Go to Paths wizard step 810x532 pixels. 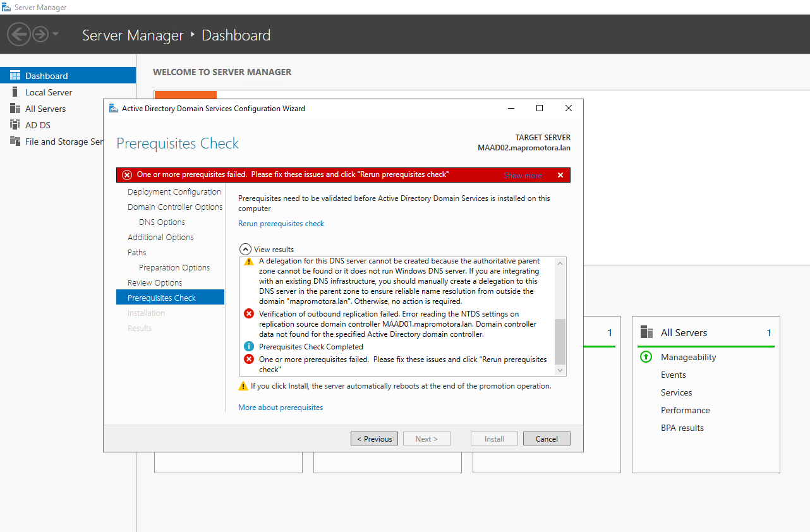(137, 253)
